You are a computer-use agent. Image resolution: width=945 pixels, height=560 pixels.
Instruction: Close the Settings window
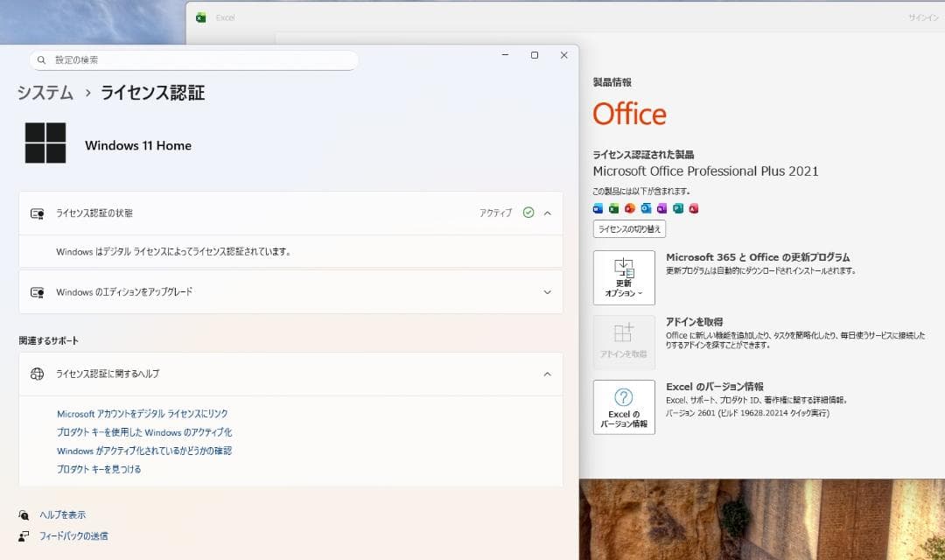563,55
